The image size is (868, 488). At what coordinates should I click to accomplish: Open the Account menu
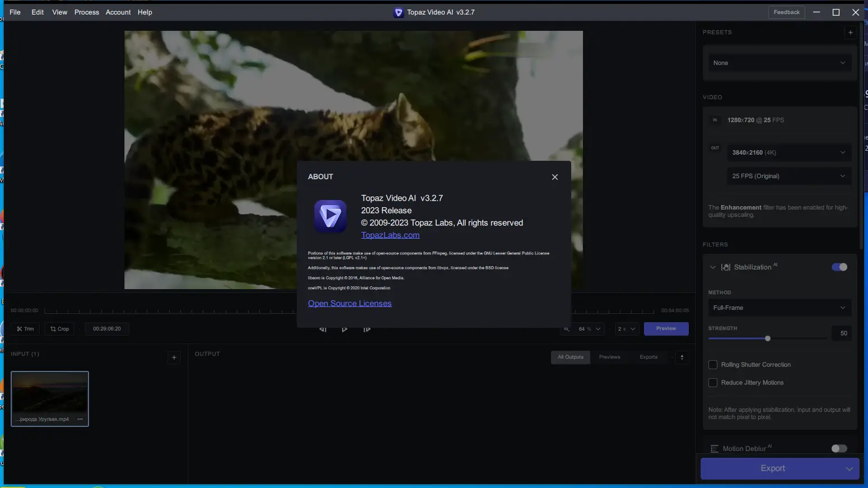(118, 12)
